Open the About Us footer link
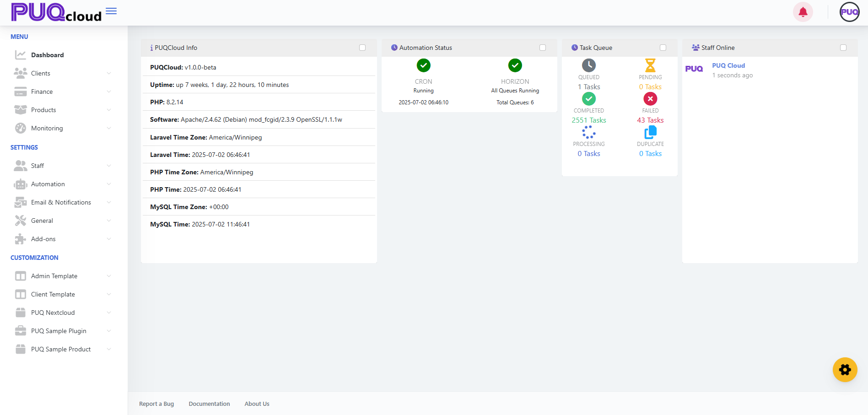This screenshot has height=415, width=868. pos(257,404)
